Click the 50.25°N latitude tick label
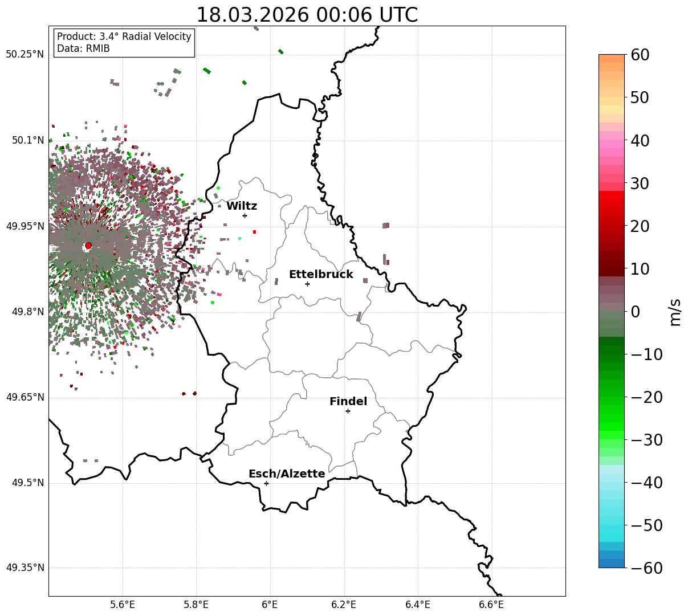Viewport: 688px width, 616px height. tap(25, 55)
